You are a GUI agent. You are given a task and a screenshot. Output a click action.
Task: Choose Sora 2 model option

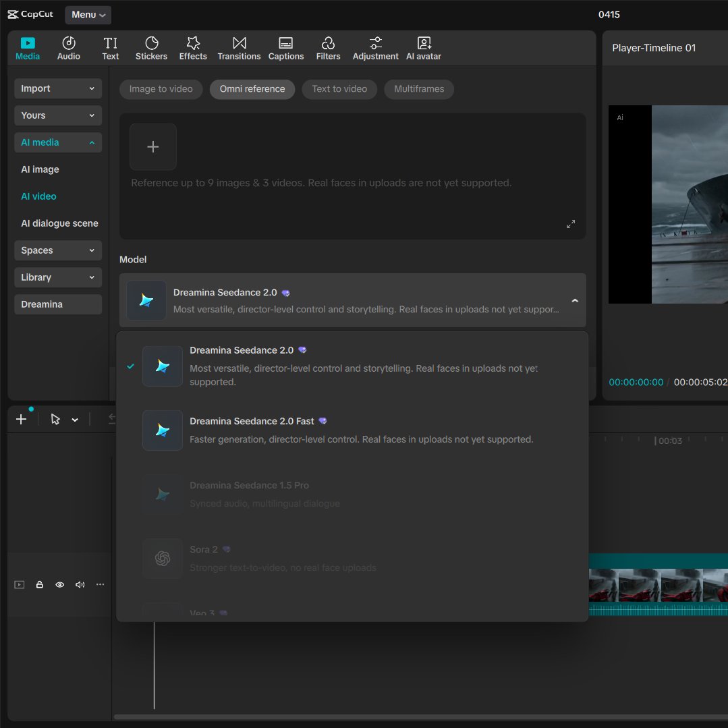coord(352,559)
